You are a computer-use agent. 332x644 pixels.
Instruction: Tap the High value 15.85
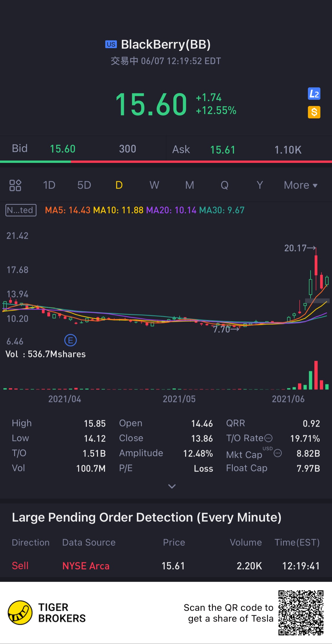click(95, 423)
